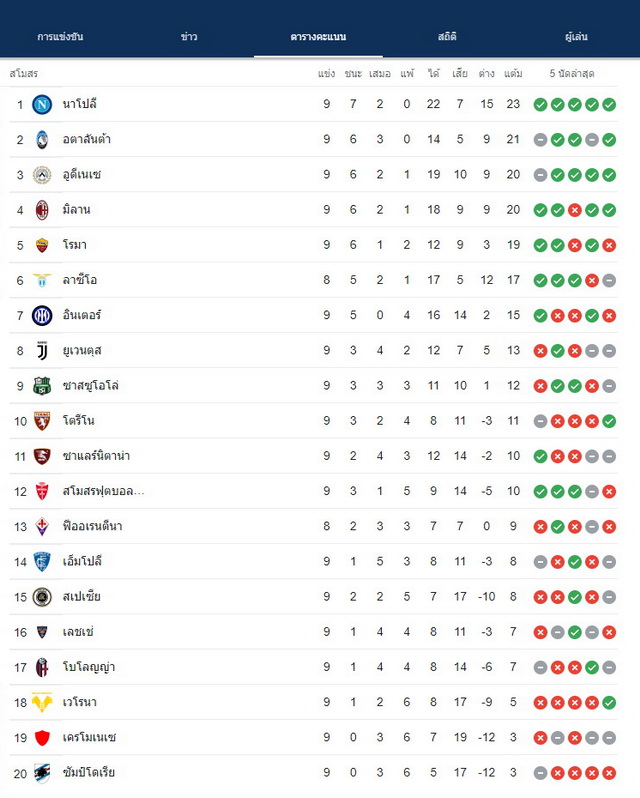640x798 pixels.
Task: Click the Juventus logo icon
Action: pyautogui.click(x=42, y=351)
